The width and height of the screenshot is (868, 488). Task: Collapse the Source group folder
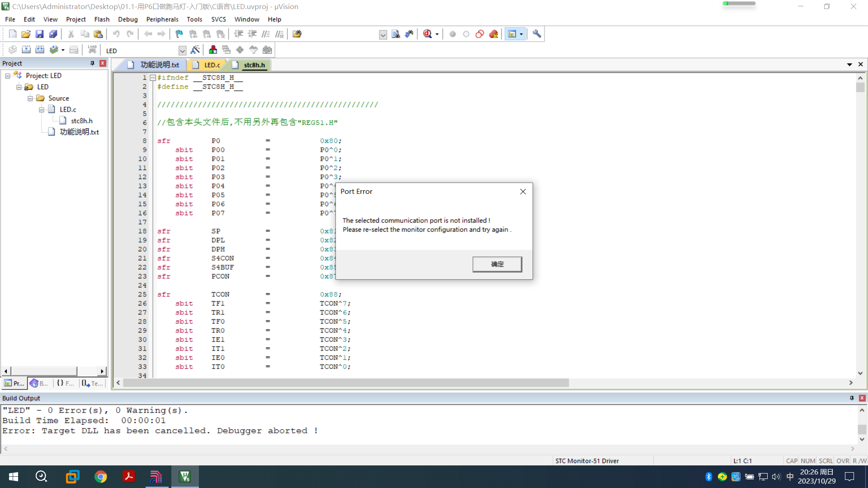coord(30,99)
